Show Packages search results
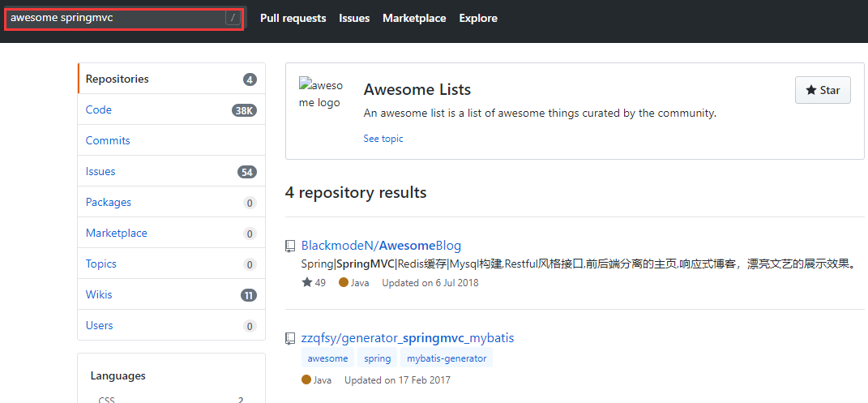 coord(172,203)
